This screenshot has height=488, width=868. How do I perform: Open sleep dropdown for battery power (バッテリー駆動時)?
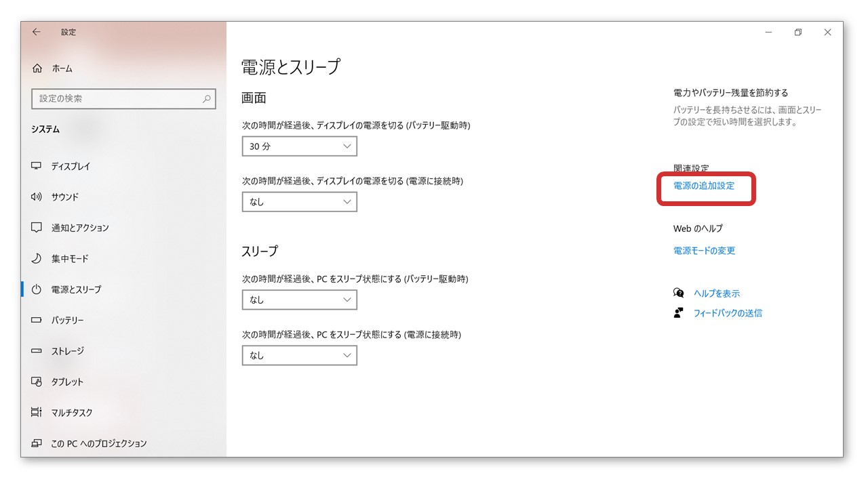point(299,300)
